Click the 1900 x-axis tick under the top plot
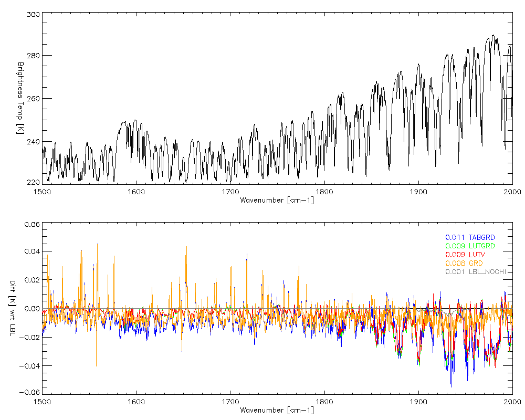 (x=418, y=192)
